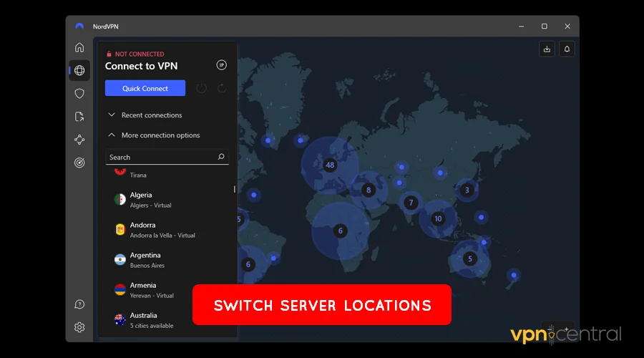This screenshot has width=644, height=358.
Task: Open the notifications bell icon
Action: click(567, 49)
